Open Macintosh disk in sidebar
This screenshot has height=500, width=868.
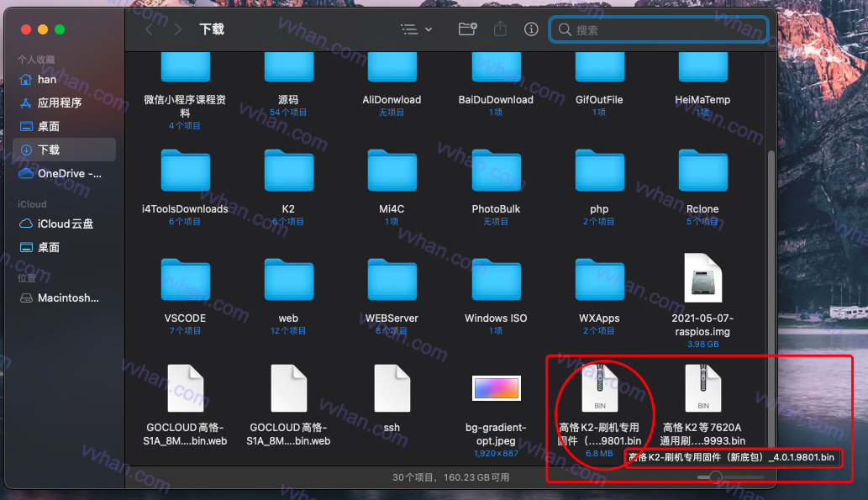pyautogui.click(x=64, y=297)
